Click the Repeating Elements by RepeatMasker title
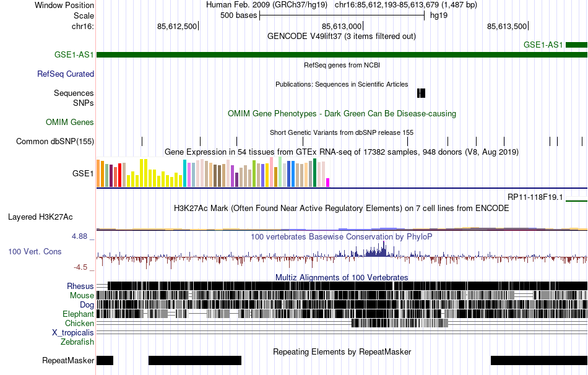The width and height of the screenshot is (588, 375). pos(342,351)
